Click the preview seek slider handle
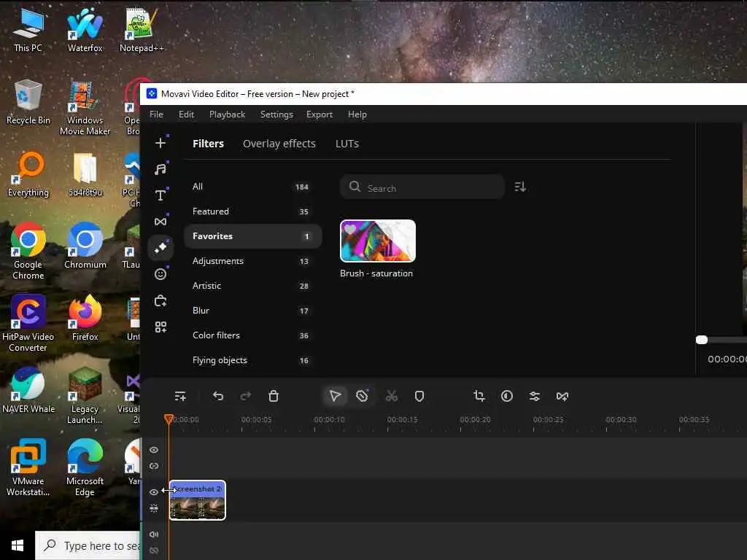 [701, 340]
